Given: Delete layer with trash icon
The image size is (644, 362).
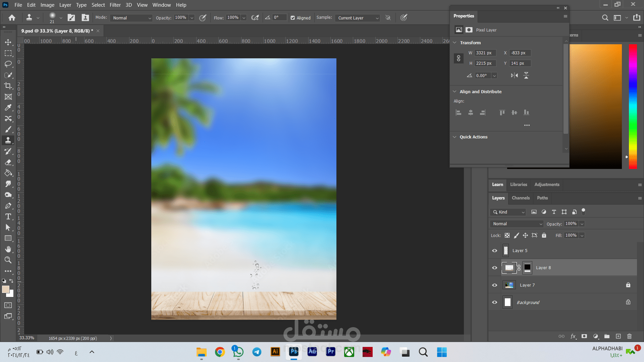Looking at the screenshot, I should 630,336.
